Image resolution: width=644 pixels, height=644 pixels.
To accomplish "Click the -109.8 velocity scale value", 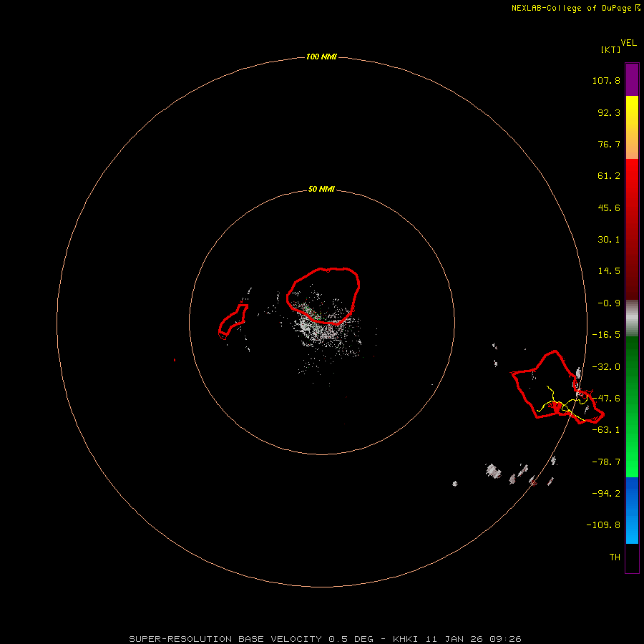I will point(603,525).
